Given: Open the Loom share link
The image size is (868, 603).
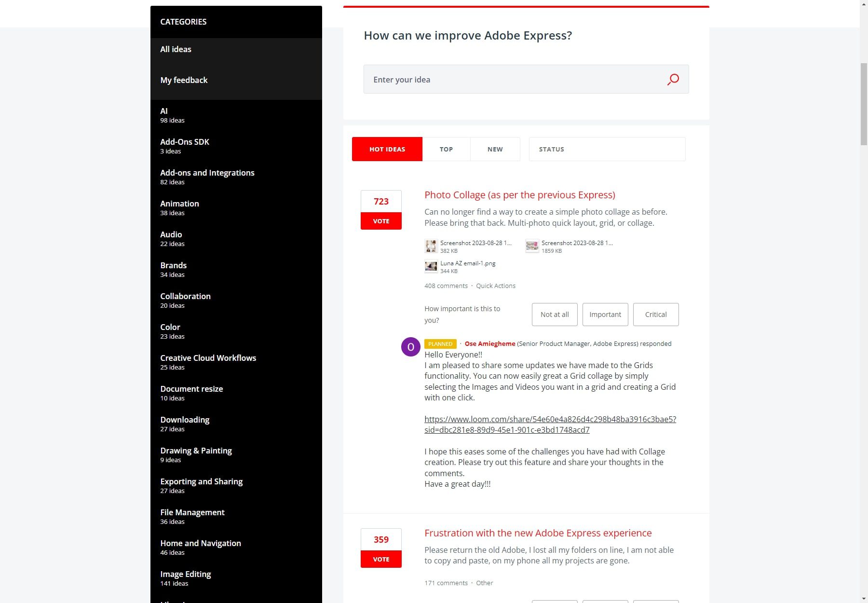Looking at the screenshot, I should [550, 424].
